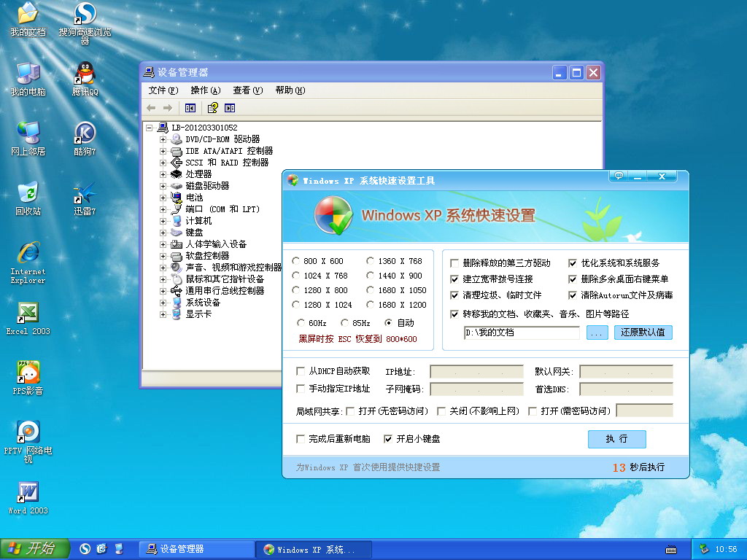Viewport: 747px width, 560px height.
Task: Collapse the LB-201203301052 root node
Action: [149, 128]
